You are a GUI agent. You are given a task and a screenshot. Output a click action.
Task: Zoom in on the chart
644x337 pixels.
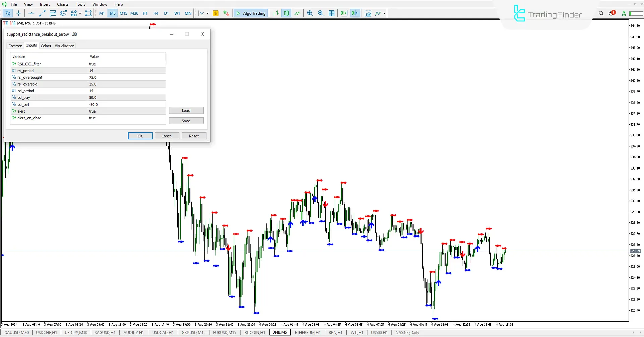point(310,13)
